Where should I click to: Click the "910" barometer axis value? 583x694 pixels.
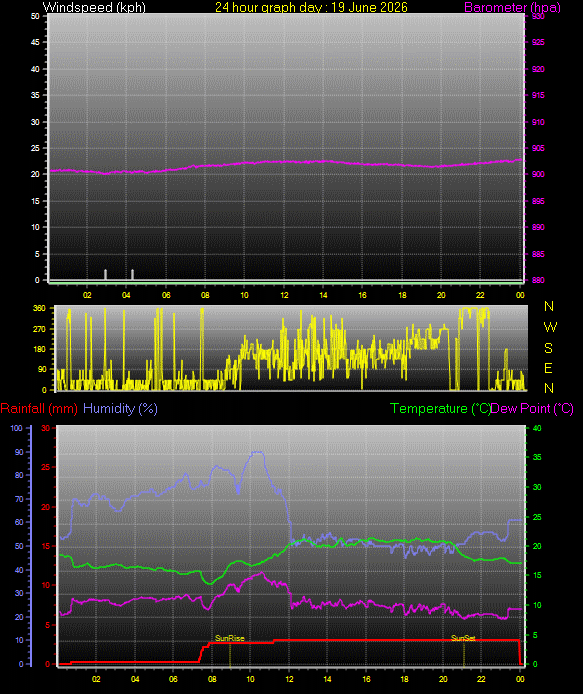pos(538,122)
